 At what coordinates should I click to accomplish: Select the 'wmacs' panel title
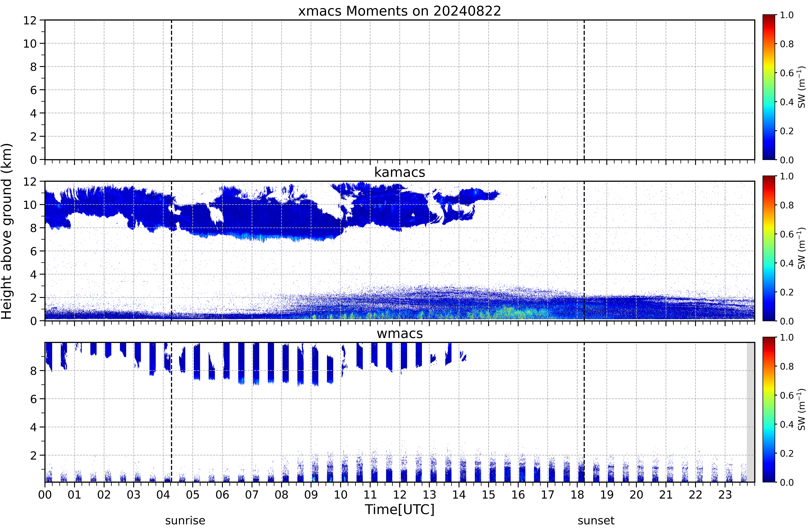click(400, 333)
